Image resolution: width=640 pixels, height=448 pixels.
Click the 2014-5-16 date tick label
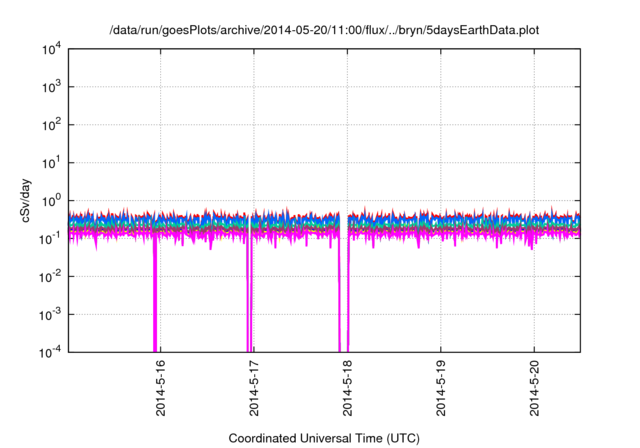160,388
